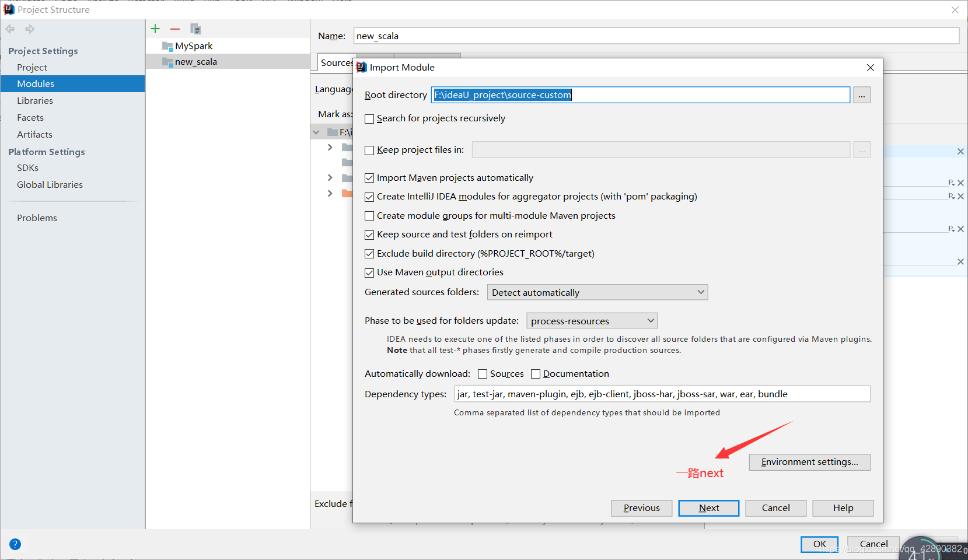Uncheck Exclude build directory option
This screenshot has width=968, height=560.
pyautogui.click(x=369, y=254)
